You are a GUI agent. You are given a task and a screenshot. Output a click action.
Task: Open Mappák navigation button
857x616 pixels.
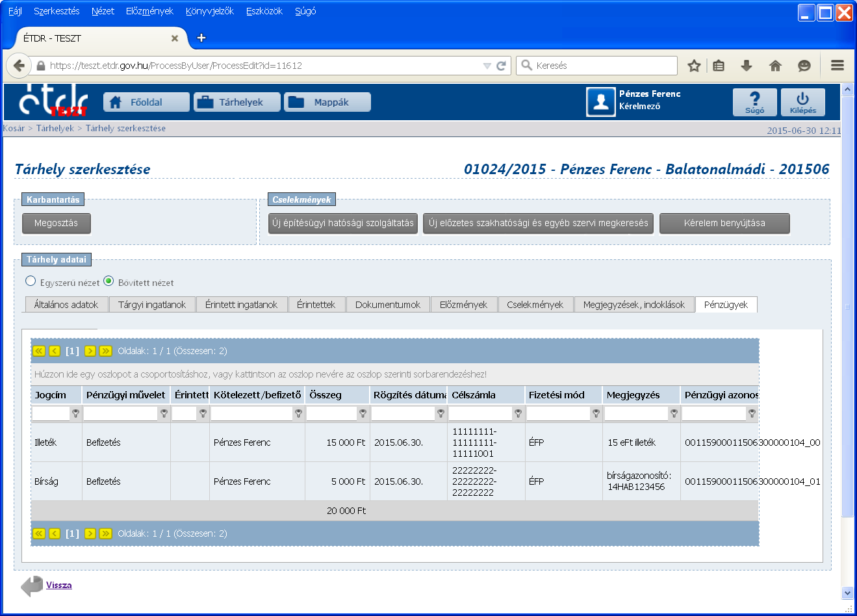point(327,102)
